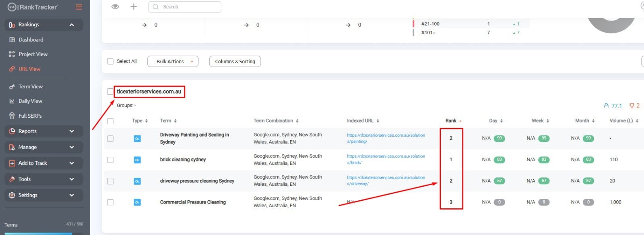Screen dimensions: 644x235
Task: Open Project View in the sidebar
Action: pos(33,54)
